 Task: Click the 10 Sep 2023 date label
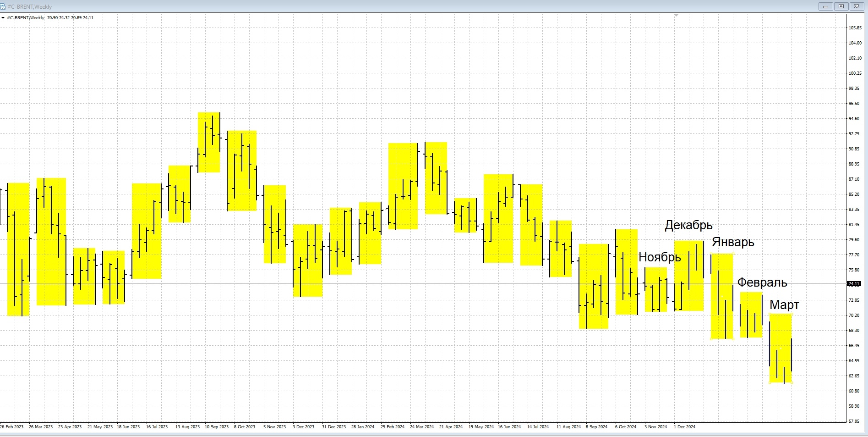pyautogui.click(x=217, y=427)
